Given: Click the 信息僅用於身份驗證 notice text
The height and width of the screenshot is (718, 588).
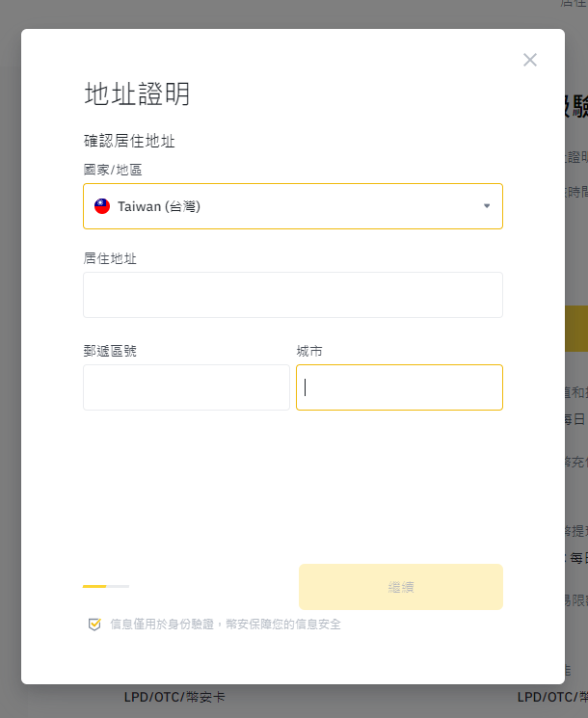Looking at the screenshot, I should pyautogui.click(x=226, y=625).
